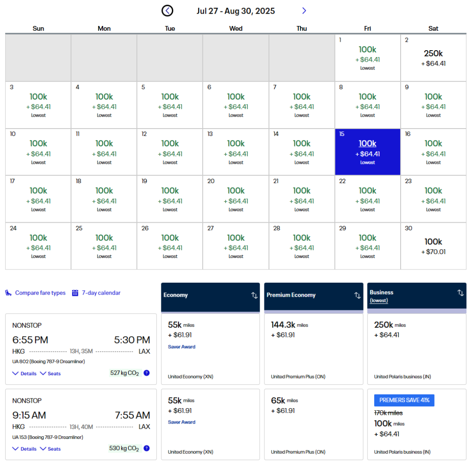The width and height of the screenshot is (476, 461).
Task: Open the Compare fare types link
Action: coord(41,293)
